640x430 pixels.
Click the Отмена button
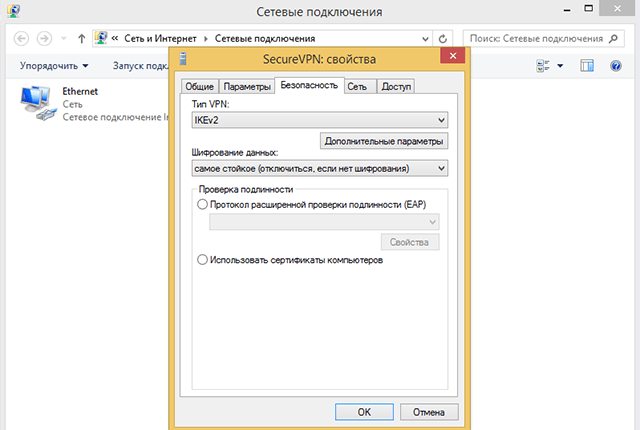point(429,412)
